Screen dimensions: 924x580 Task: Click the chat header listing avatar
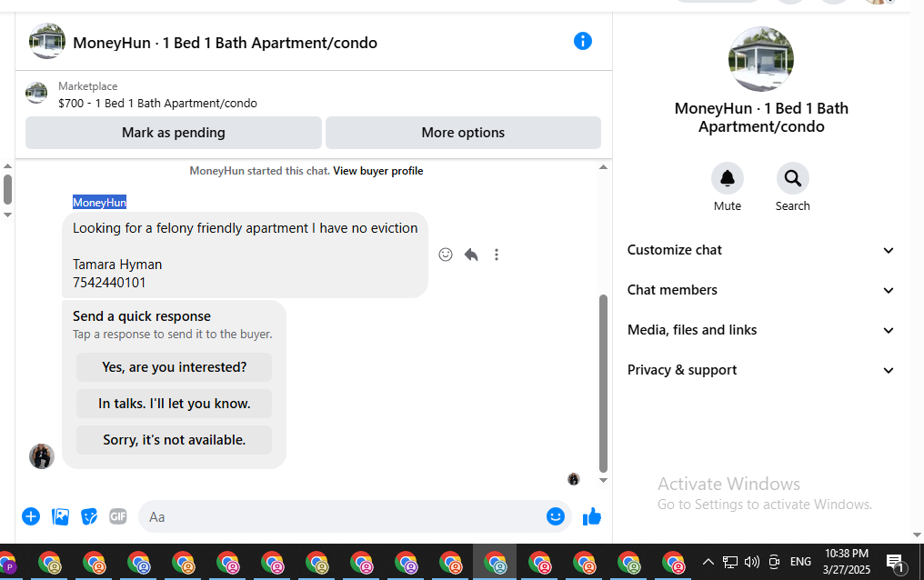pos(47,41)
